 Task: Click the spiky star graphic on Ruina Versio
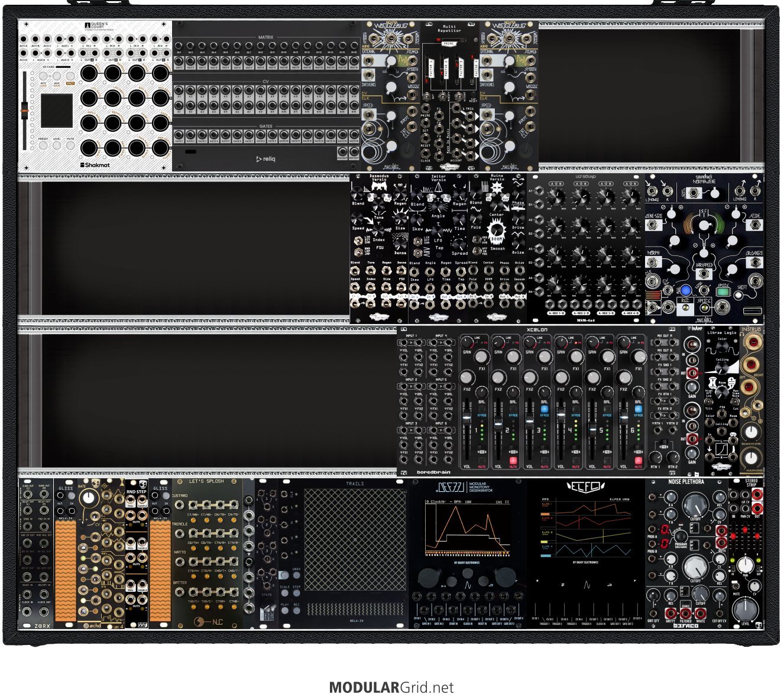497,187
